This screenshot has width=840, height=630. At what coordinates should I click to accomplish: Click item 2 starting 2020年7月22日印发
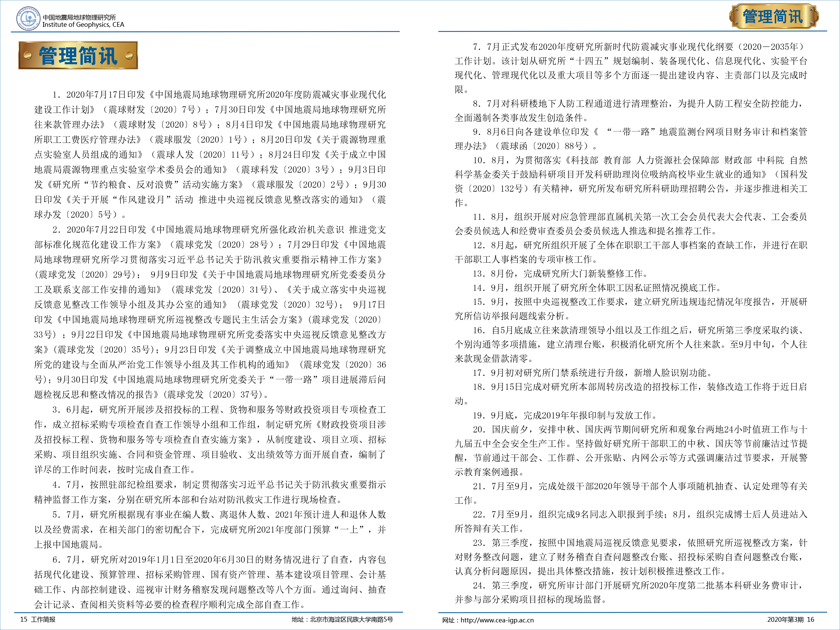coord(210,312)
